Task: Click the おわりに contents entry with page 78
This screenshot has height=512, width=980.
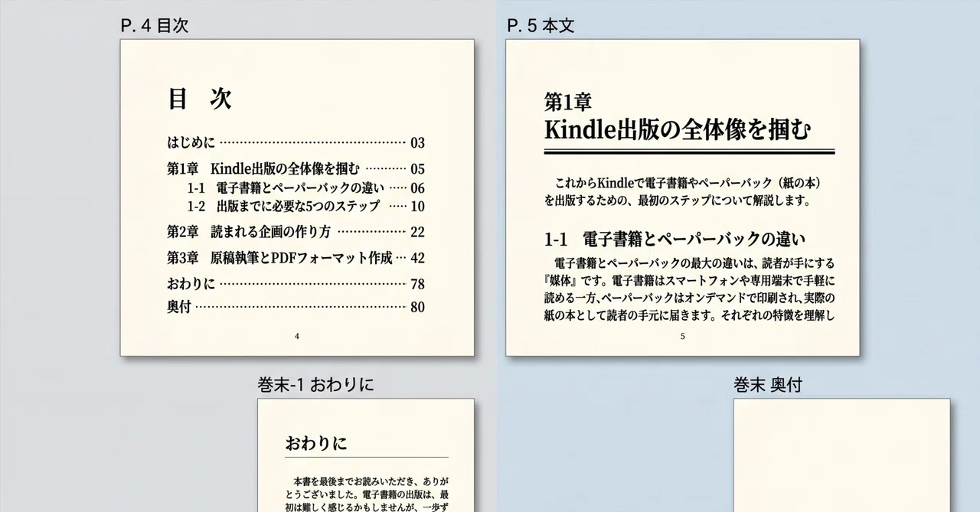Action: coord(296,284)
